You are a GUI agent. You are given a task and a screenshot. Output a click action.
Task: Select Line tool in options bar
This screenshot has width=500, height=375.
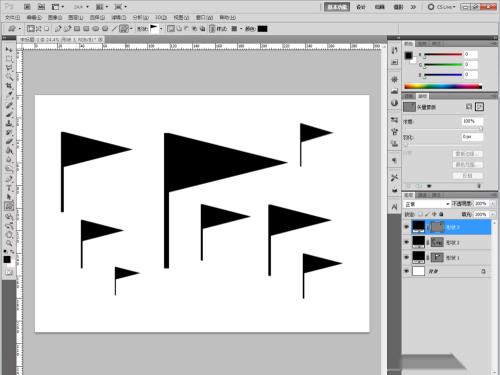[114, 29]
